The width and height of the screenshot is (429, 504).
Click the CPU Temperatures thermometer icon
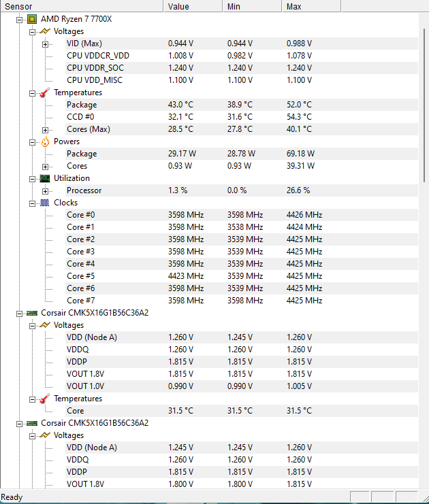pyautogui.click(x=45, y=93)
